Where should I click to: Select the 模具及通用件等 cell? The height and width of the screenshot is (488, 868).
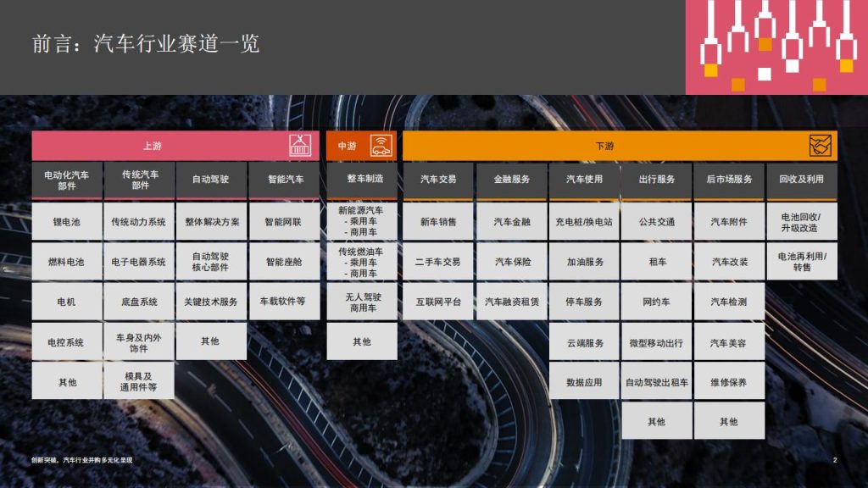[x=139, y=381]
